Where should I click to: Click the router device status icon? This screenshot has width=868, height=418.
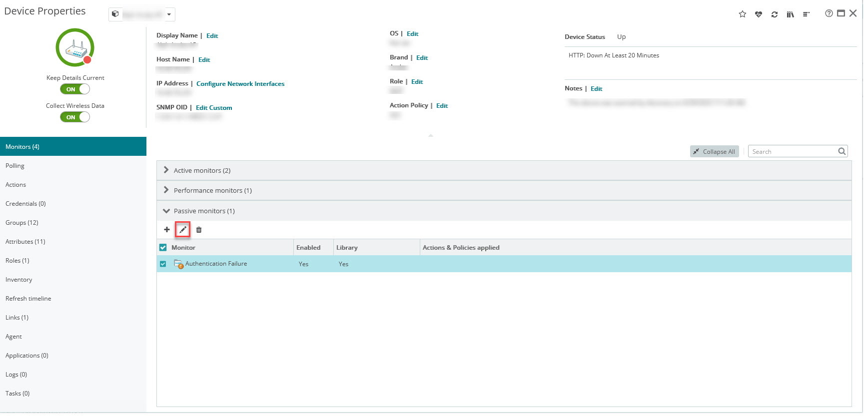click(x=75, y=47)
